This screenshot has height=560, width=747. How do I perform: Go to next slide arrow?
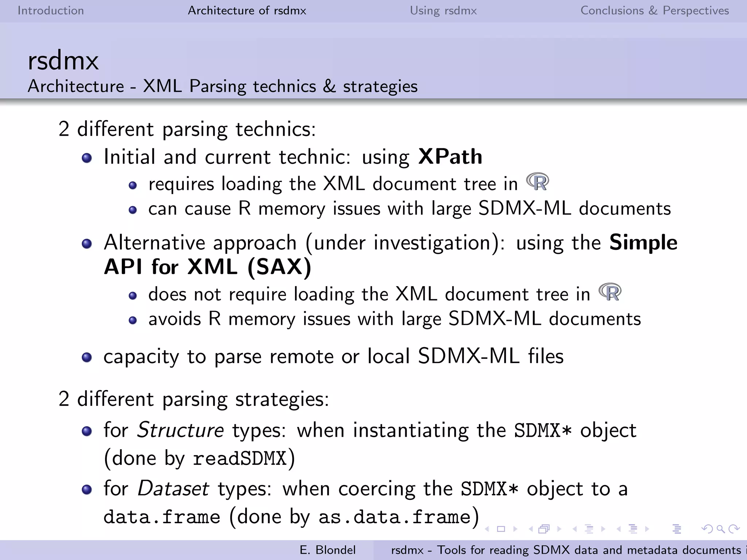point(515,529)
